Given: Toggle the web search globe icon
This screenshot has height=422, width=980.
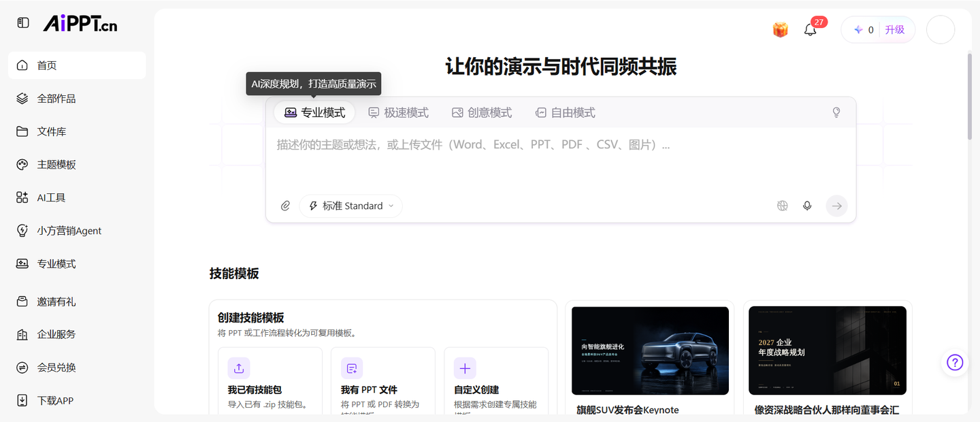Looking at the screenshot, I should [783, 206].
